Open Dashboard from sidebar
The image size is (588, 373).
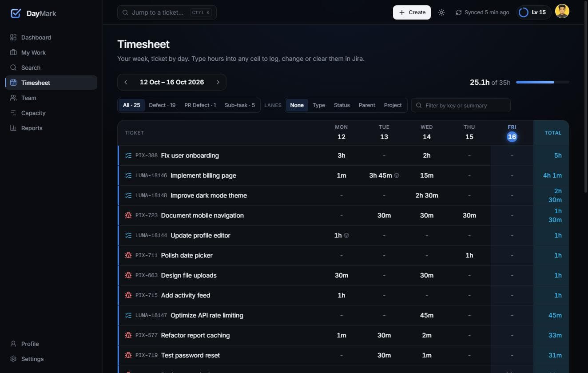click(x=51, y=37)
